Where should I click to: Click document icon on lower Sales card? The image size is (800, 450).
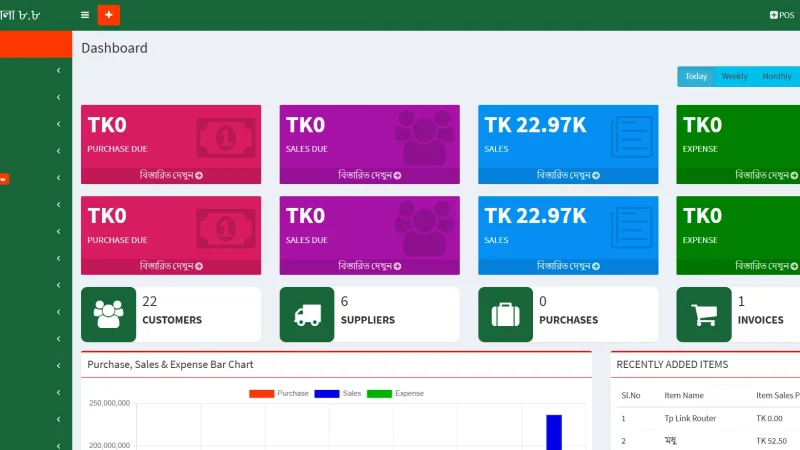coord(632,228)
